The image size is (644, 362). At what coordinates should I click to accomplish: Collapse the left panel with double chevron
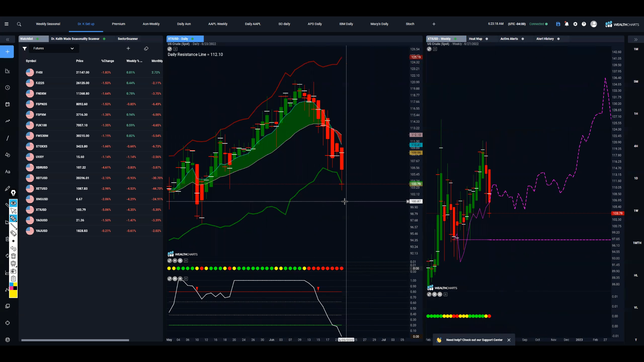[x=7, y=40]
